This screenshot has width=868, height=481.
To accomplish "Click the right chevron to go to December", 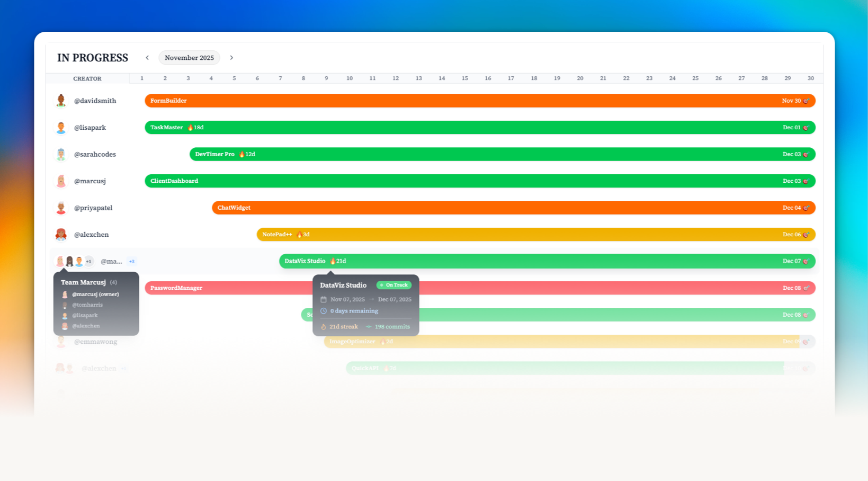I will coord(231,58).
